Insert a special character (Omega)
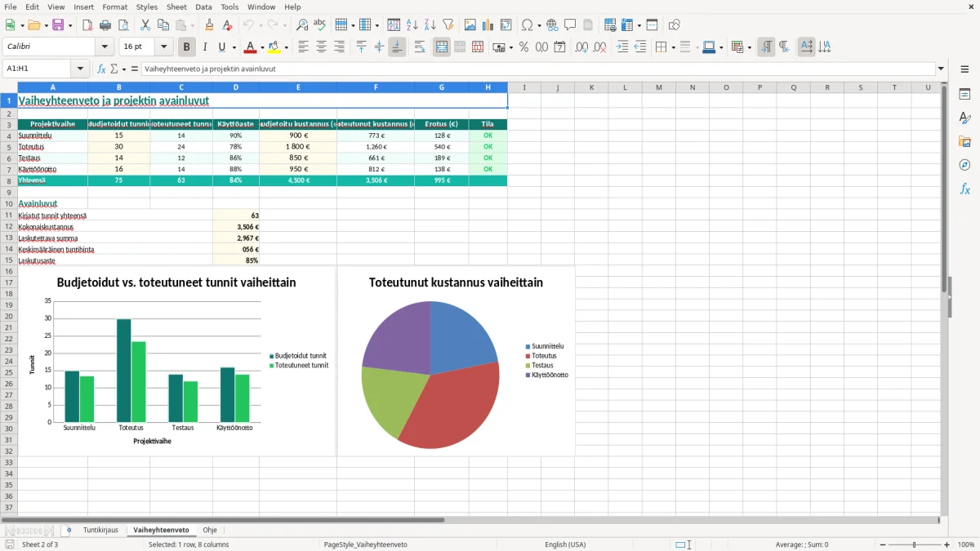Viewport: 980px width, 551px height. [527, 25]
